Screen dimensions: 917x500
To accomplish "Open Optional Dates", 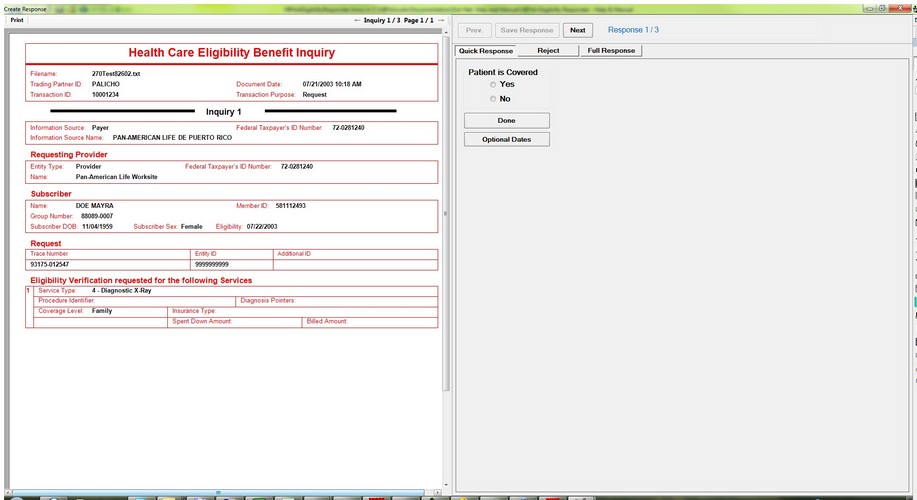I will 506,139.
